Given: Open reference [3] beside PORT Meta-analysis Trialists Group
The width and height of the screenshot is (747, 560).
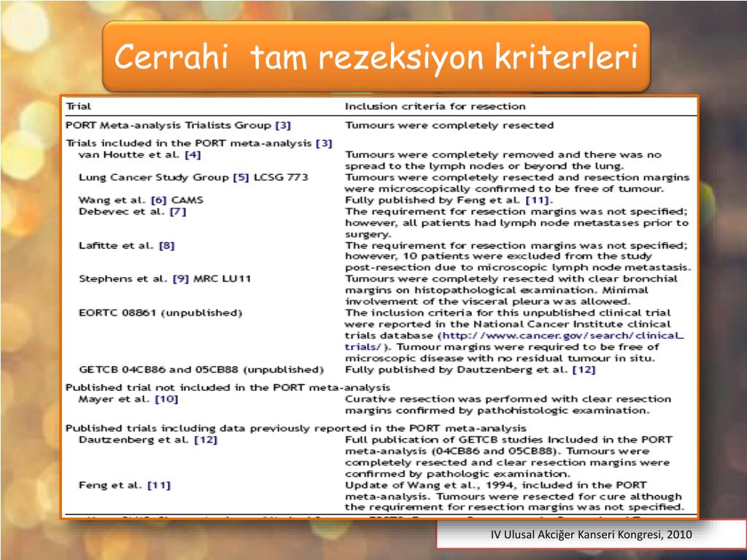Looking at the screenshot, I should [283, 125].
